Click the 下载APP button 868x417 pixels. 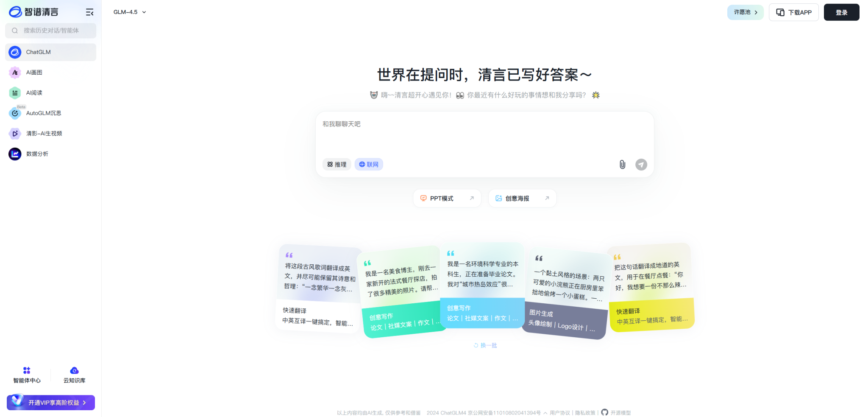[794, 12]
